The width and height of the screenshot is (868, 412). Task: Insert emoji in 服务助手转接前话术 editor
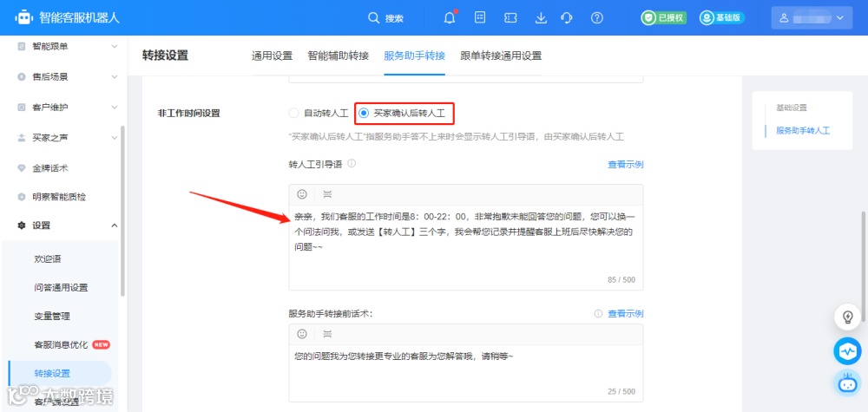302,334
